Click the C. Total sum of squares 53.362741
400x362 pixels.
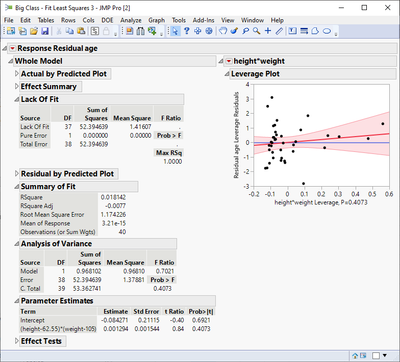click(87, 289)
